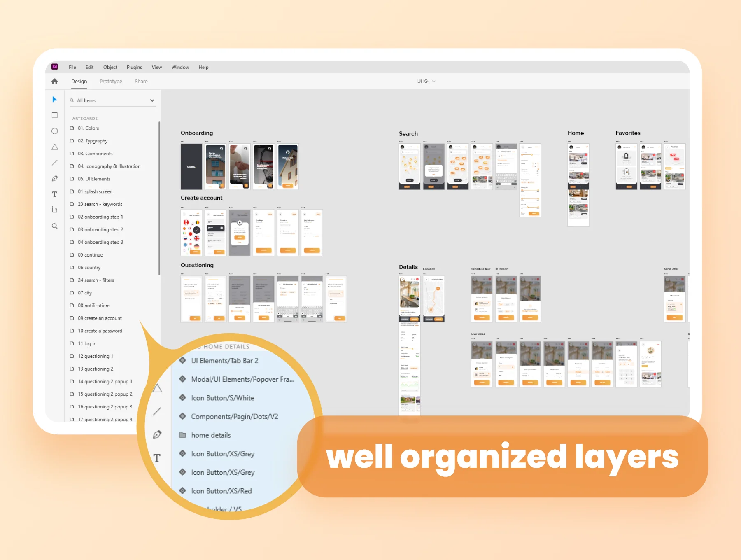This screenshot has height=560, width=741.
Task: Click the artboards list scrollbar
Action: point(159,198)
